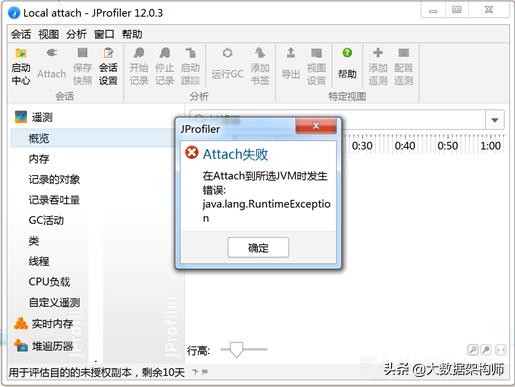
Task: Select 内存 memory in sidebar
Action: coord(39,159)
